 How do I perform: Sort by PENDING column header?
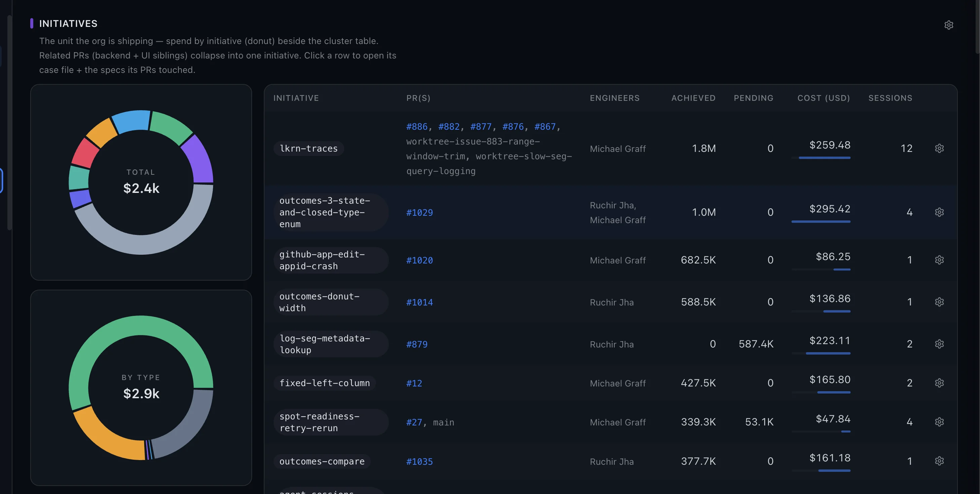coord(753,98)
